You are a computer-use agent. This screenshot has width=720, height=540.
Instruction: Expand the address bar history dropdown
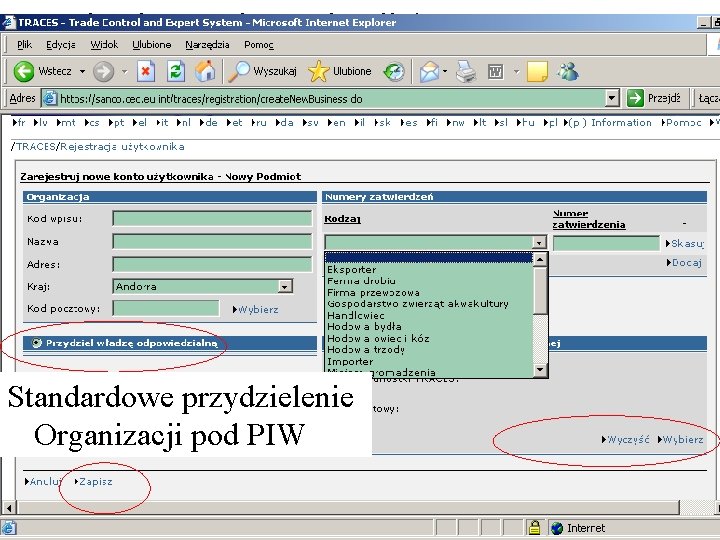[x=611, y=98]
